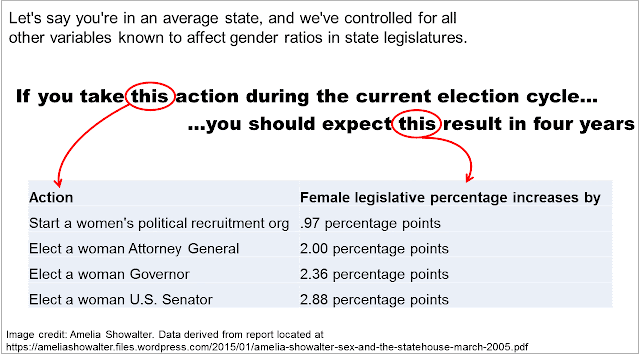Click the circled 'this' before action
This screenshot has width=640, height=360.
[x=150, y=96]
